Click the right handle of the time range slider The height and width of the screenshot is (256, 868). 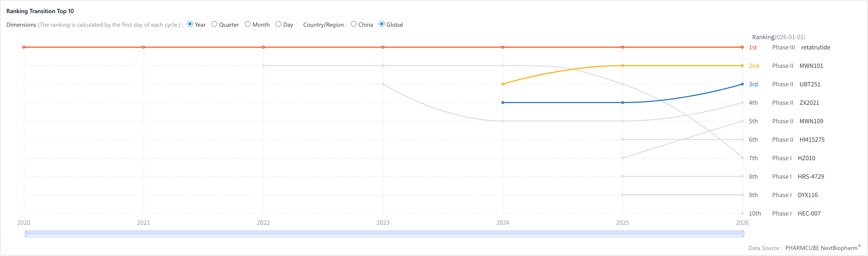pos(743,234)
